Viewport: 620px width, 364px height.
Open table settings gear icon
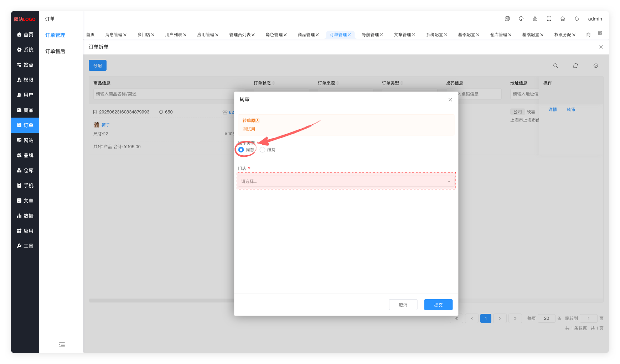595,66
